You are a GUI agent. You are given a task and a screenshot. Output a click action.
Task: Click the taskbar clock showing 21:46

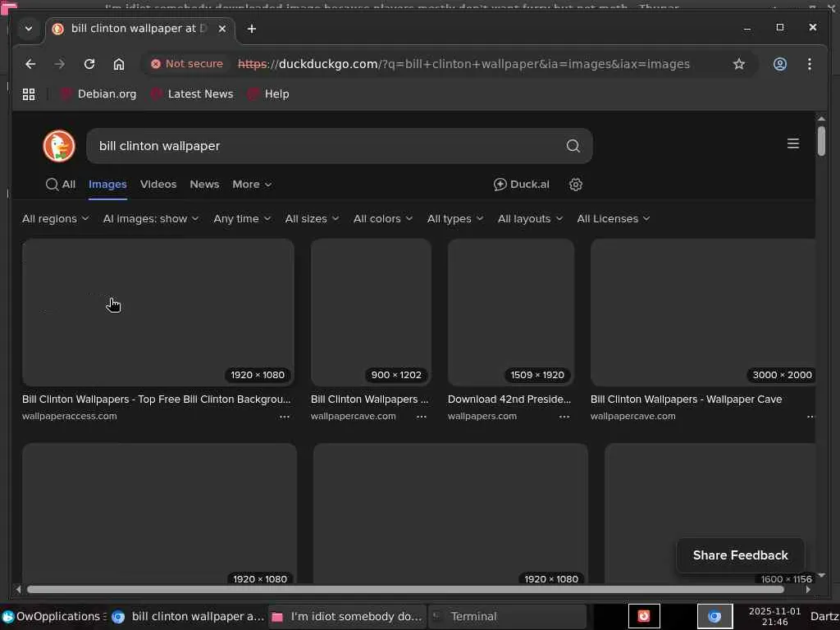774,617
